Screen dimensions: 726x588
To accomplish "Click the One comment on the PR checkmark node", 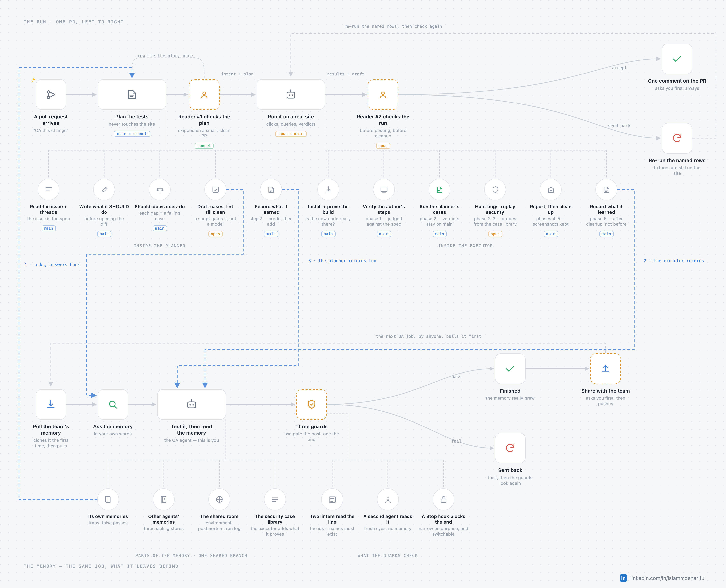I will tap(677, 59).
